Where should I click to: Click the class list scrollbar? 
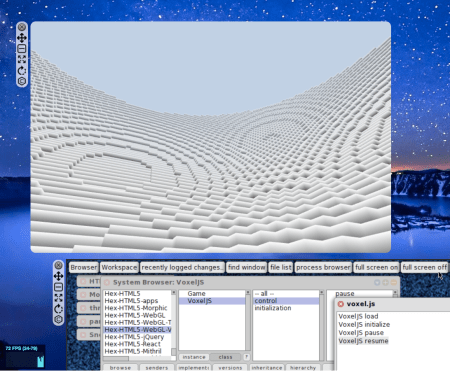click(248, 321)
